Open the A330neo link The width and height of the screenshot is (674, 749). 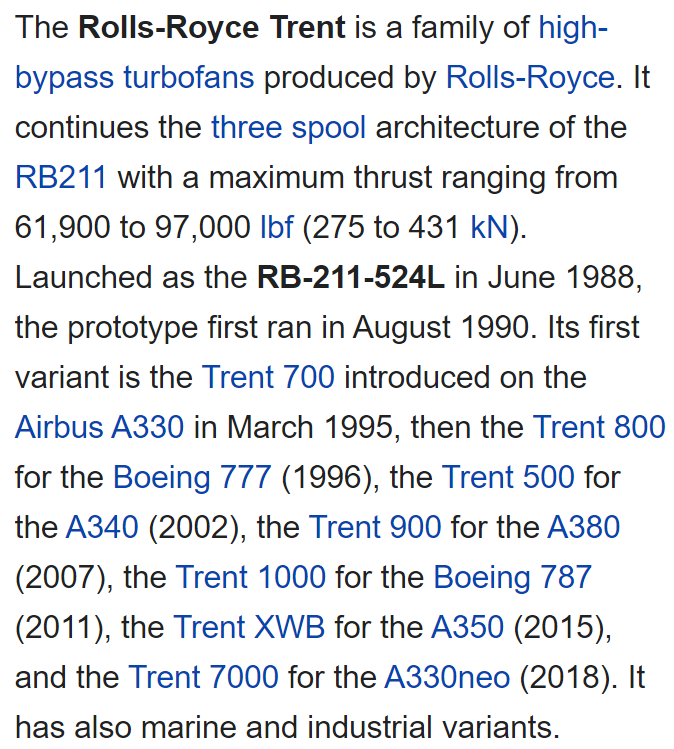pos(447,677)
